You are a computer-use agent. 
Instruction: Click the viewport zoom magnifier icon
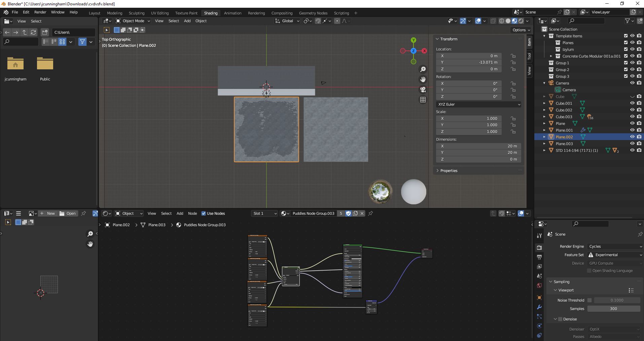423,69
